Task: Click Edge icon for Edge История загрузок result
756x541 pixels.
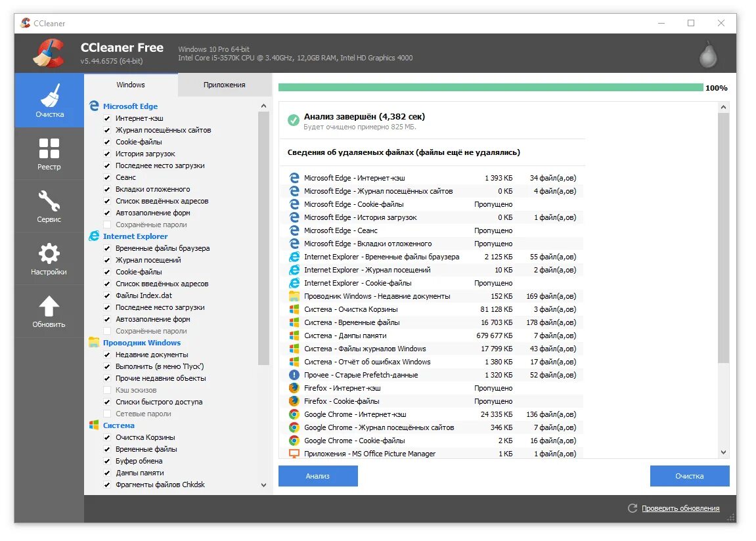Action: pyautogui.click(x=294, y=217)
